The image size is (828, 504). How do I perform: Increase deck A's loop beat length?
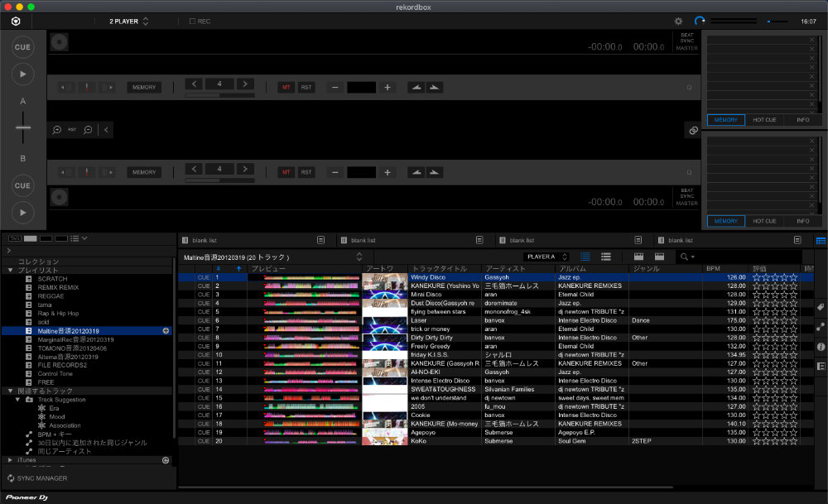[x=244, y=84]
